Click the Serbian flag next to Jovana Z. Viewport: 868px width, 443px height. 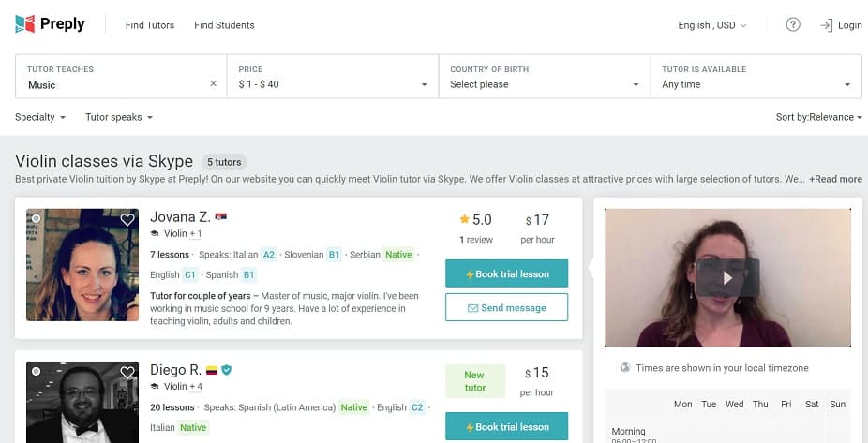pos(221,217)
